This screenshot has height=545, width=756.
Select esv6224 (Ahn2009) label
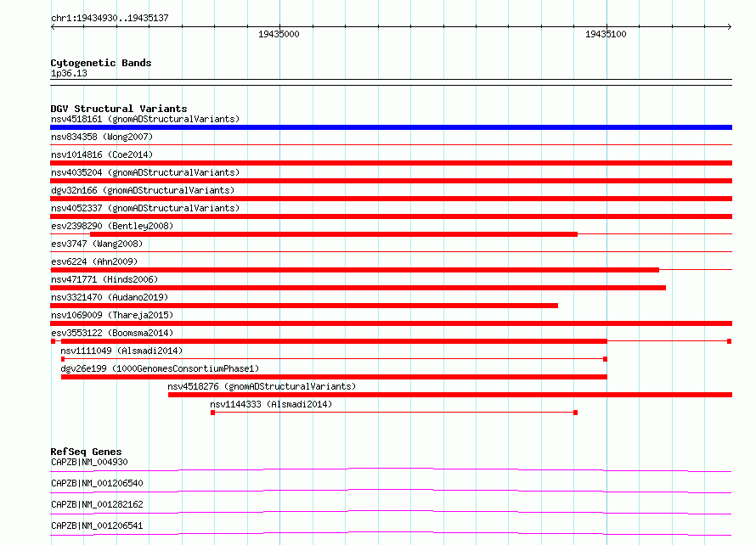(94, 261)
